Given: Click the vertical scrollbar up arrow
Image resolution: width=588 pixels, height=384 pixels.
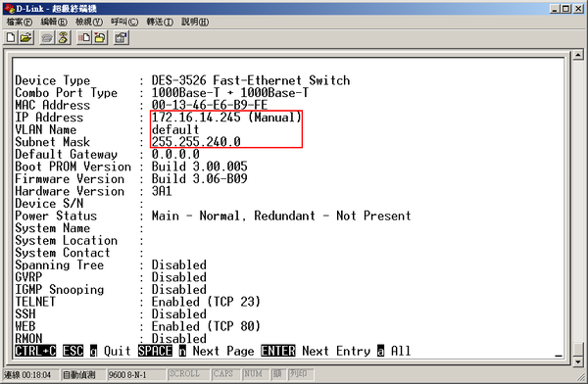Looking at the screenshot, I should pyautogui.click(x=578, y=55).
